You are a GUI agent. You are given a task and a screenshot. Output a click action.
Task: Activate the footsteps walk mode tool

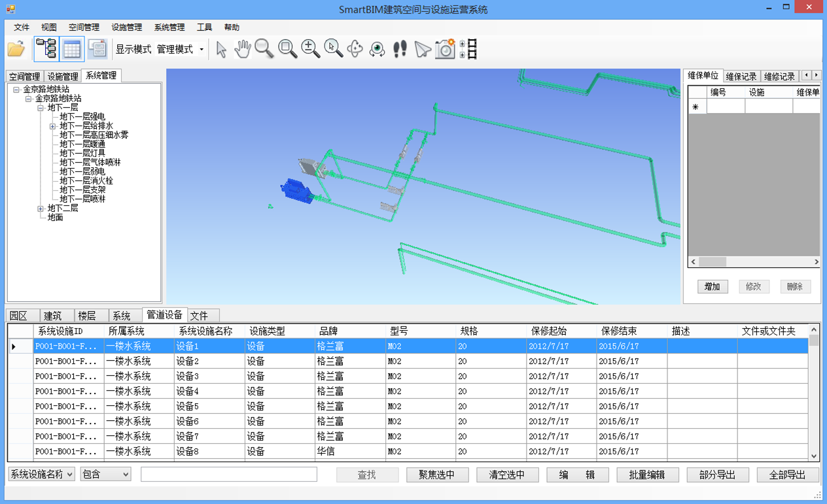tap(400, 49)
